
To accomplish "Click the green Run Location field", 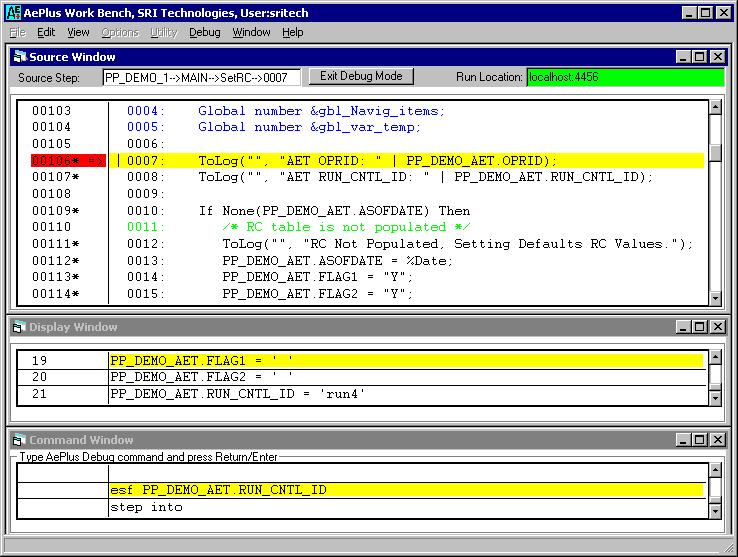I will [x=624, y=77].
